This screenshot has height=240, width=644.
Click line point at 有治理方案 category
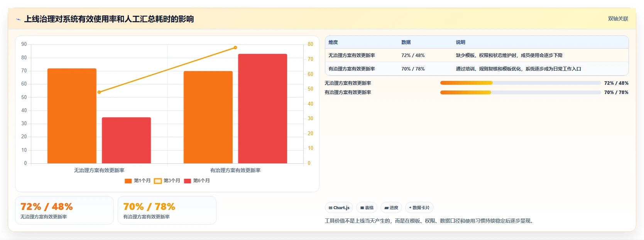(235, 48)
